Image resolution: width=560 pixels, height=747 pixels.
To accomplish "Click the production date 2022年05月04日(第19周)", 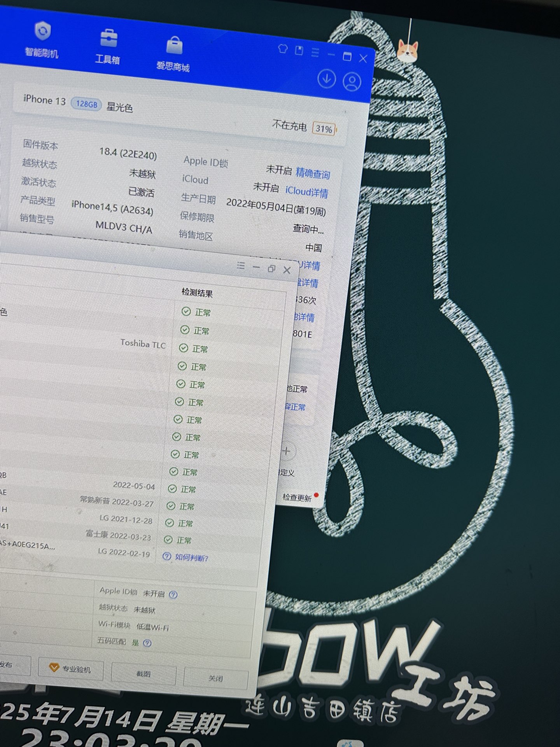I will (x=276, y=207).
